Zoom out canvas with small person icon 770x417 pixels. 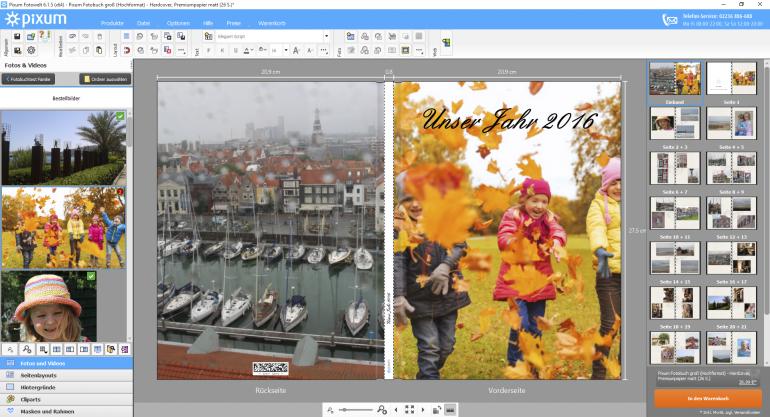pyautogui.click(x=330, y=410)
